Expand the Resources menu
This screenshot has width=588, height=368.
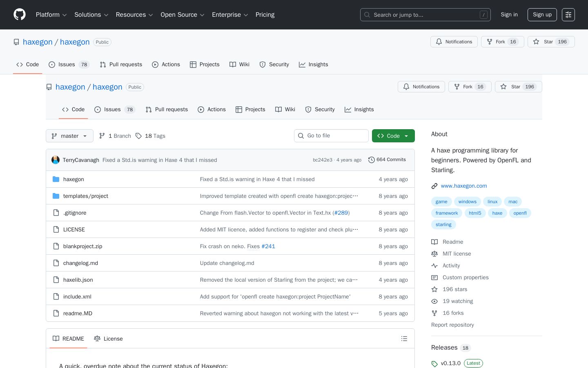[134, 15]
